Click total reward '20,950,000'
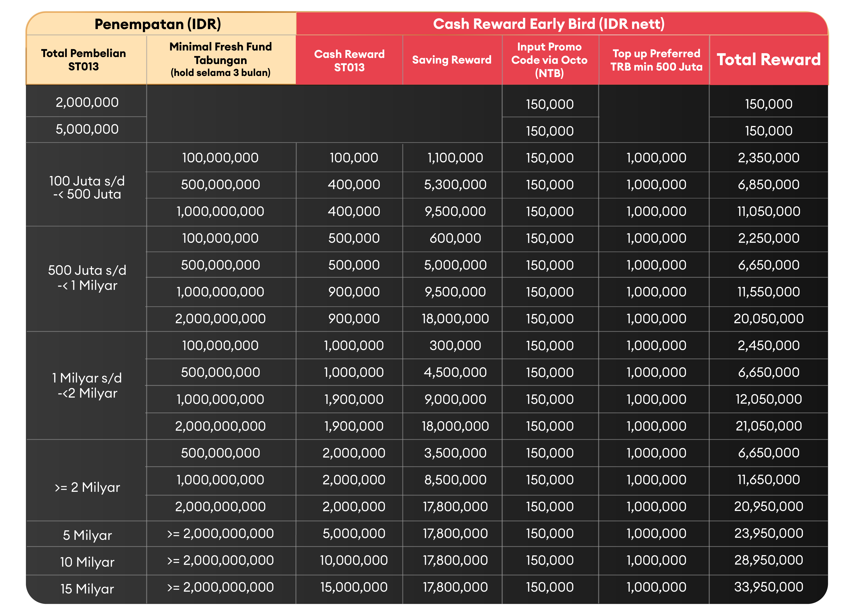The width and height of the screenshot is (854, 616). click(x=769, y=506)
